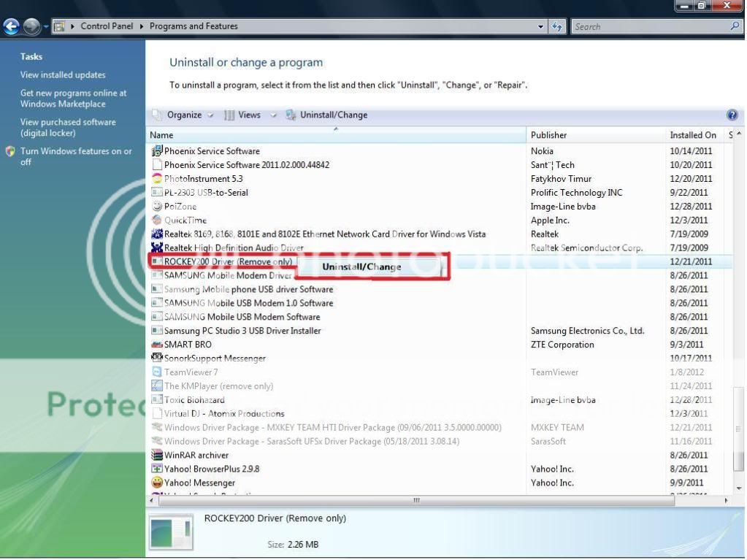
Task: Select Realtek High Definition Audio Driver icon
Action: click(157, 248)
